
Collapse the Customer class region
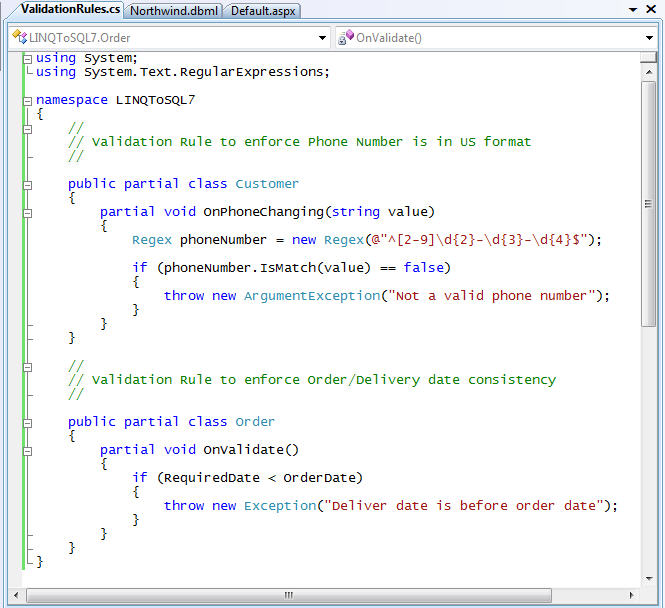pyautogui.click(x=28, y=185)
